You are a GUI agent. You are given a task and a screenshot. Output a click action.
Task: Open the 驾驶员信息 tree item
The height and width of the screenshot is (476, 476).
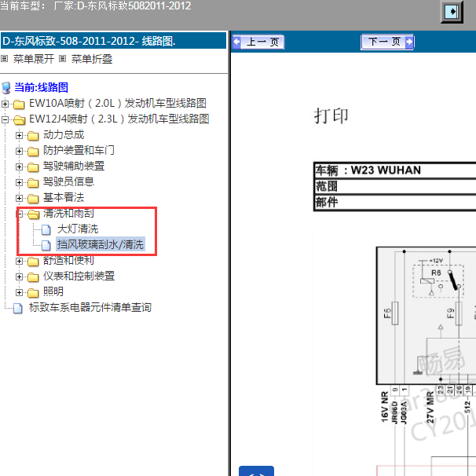pos(68,181)
